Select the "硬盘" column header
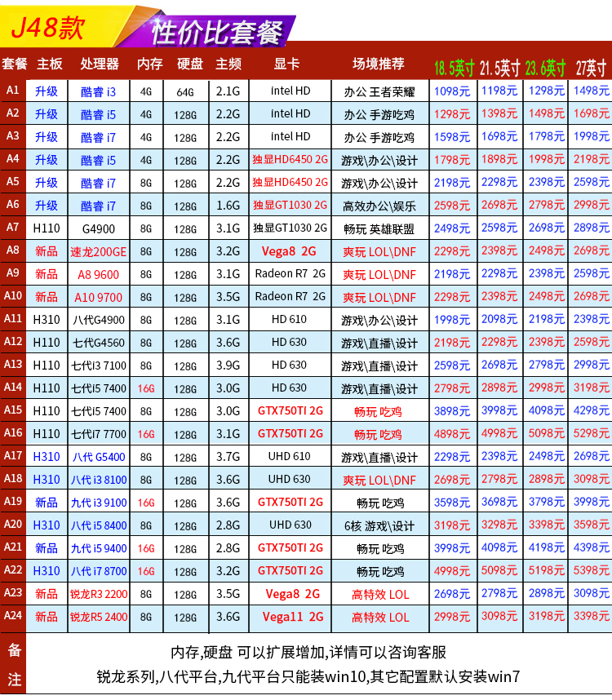612x700 pixels. point(189,64)
